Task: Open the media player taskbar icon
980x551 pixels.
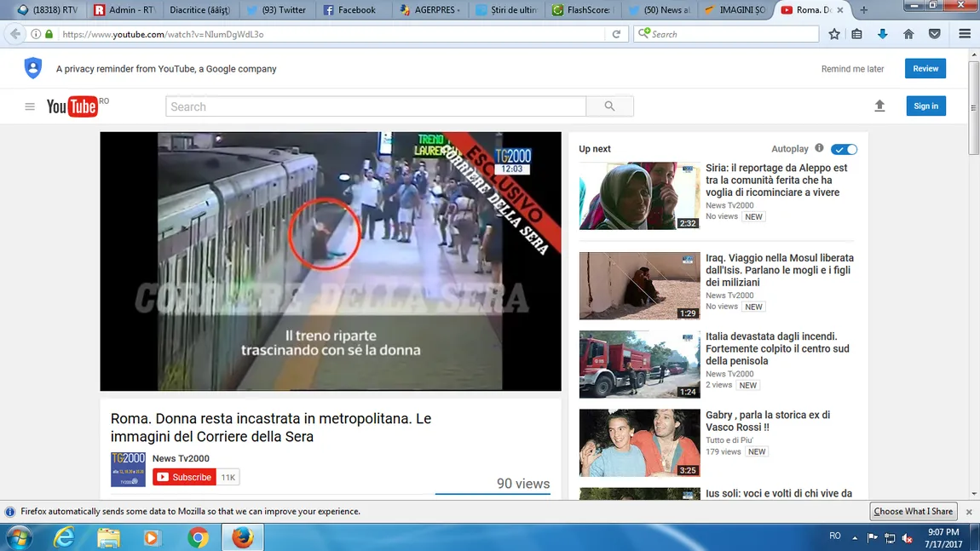Action: 152,537
